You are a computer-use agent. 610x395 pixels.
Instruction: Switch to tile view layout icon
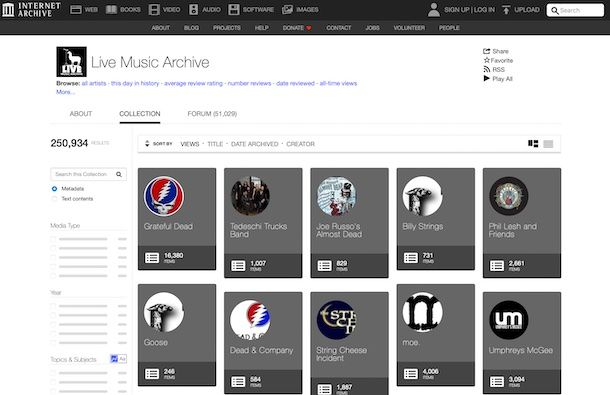[x=533, y=144]
